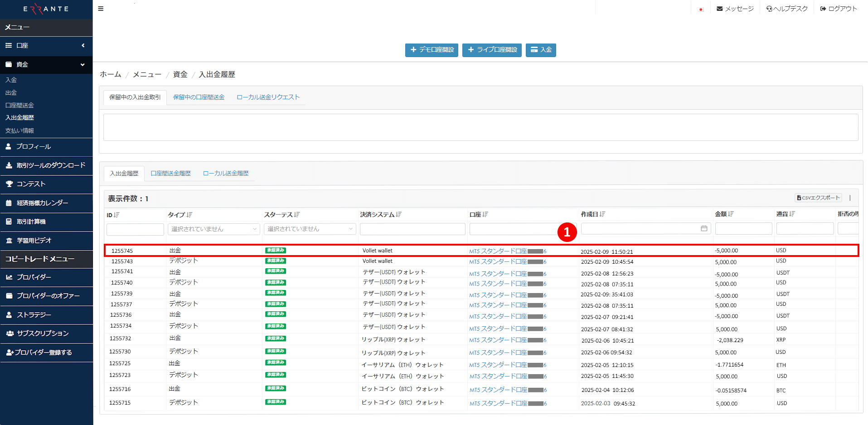Toggle sorting on the 金額 column
This screenshot has height=425, width=868.
[x=731, y=213]
